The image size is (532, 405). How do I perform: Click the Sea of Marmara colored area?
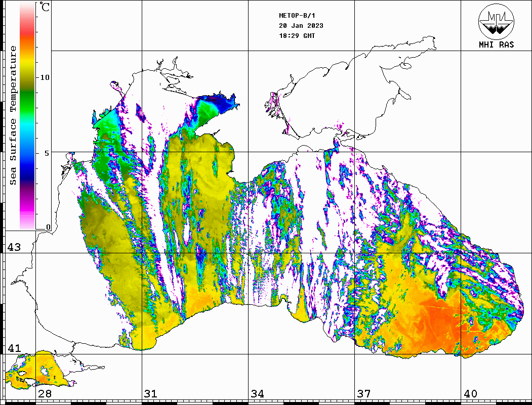coord(40,370)
